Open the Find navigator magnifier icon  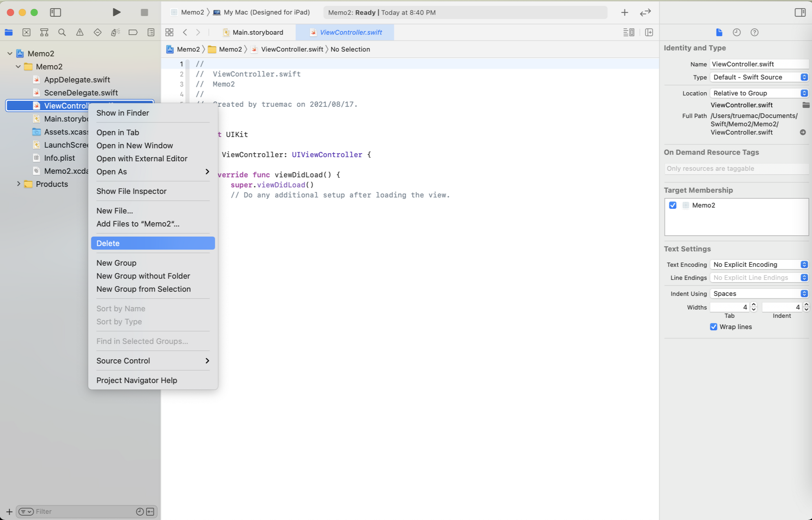point(62,32)
